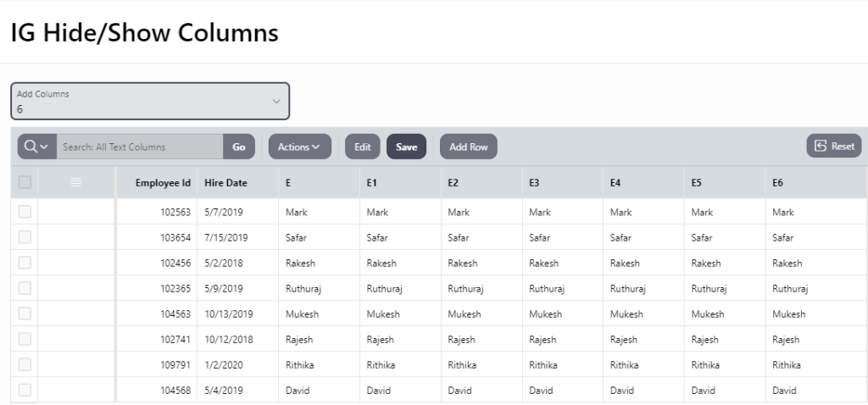Click the row actions hamburger menu header icon
Screen dimensions: 868x405
(x=75, y=182)
